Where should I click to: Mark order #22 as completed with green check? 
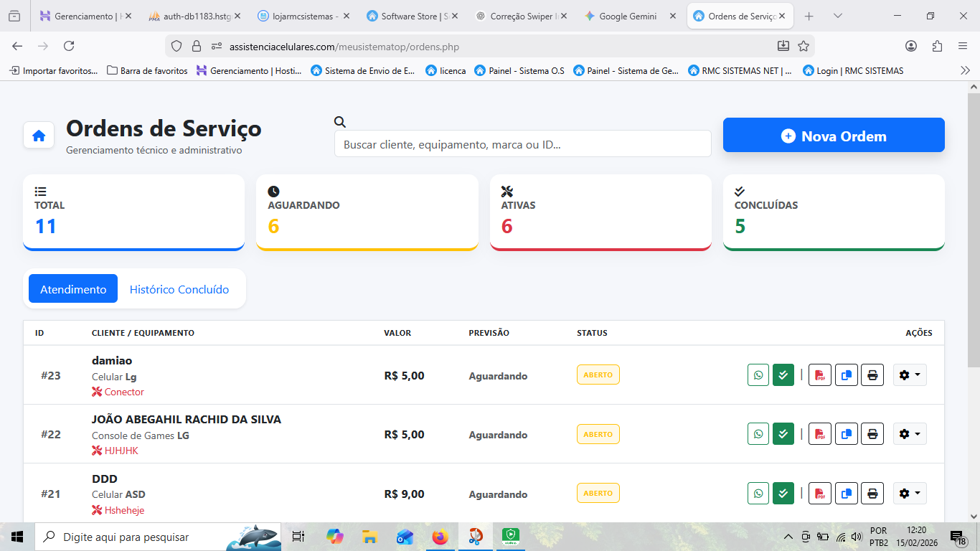coord(783,434)
